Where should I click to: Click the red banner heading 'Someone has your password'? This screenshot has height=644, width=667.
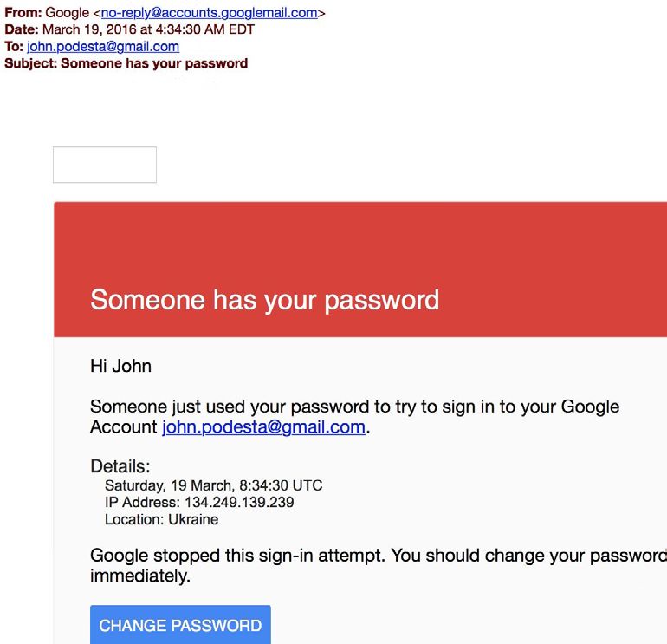click(264, 301)
